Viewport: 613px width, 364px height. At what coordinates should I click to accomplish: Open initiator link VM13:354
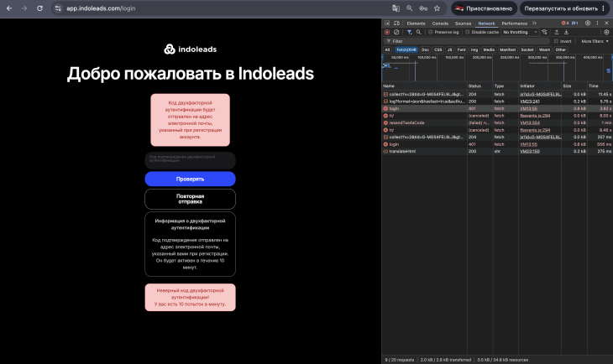[529, 122]
